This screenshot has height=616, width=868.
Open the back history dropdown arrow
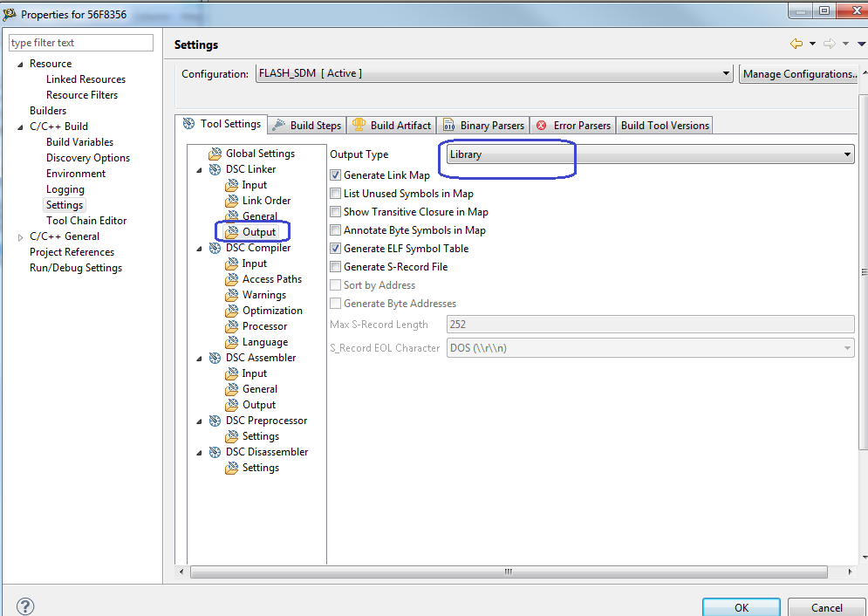click(x=812, y=44)
